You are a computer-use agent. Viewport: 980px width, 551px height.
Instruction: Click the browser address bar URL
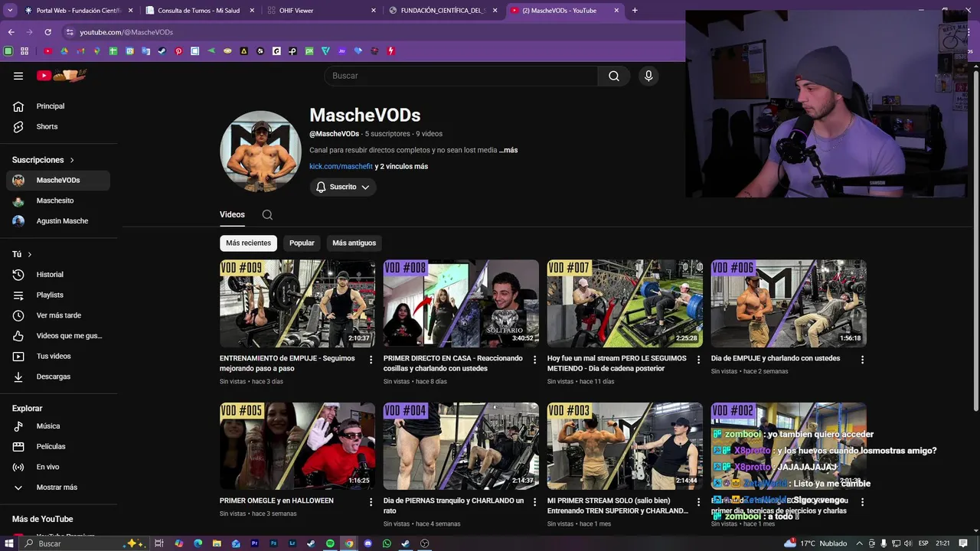coord(126,32)
